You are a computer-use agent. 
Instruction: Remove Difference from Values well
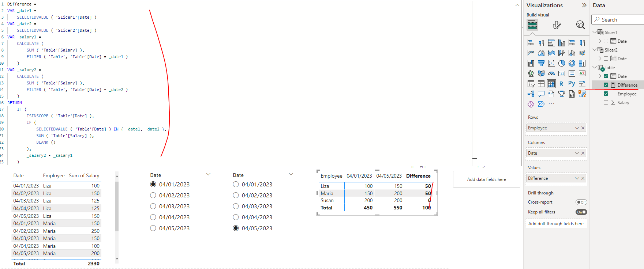point(583,178)
